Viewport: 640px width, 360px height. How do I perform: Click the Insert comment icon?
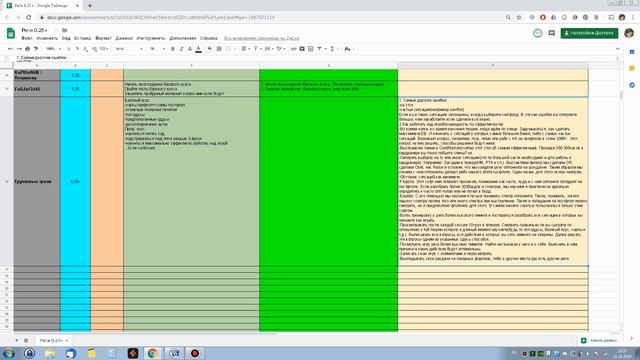(x=302, y=49)
